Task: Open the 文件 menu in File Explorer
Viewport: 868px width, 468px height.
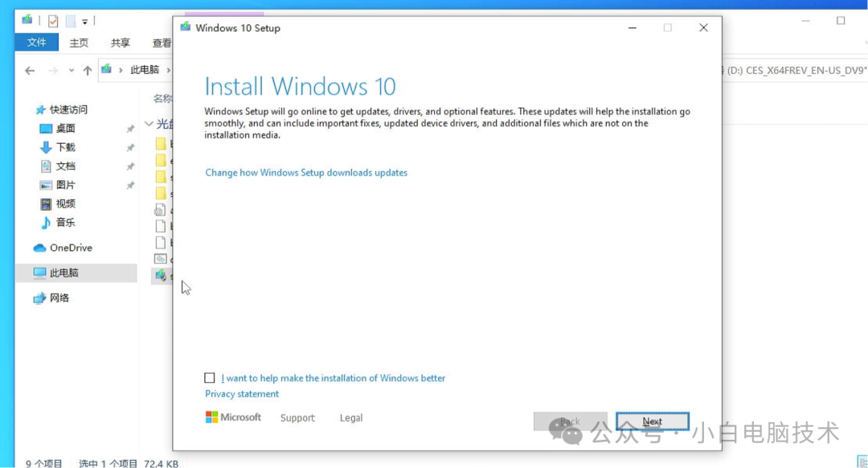Action: coord(36,43)
